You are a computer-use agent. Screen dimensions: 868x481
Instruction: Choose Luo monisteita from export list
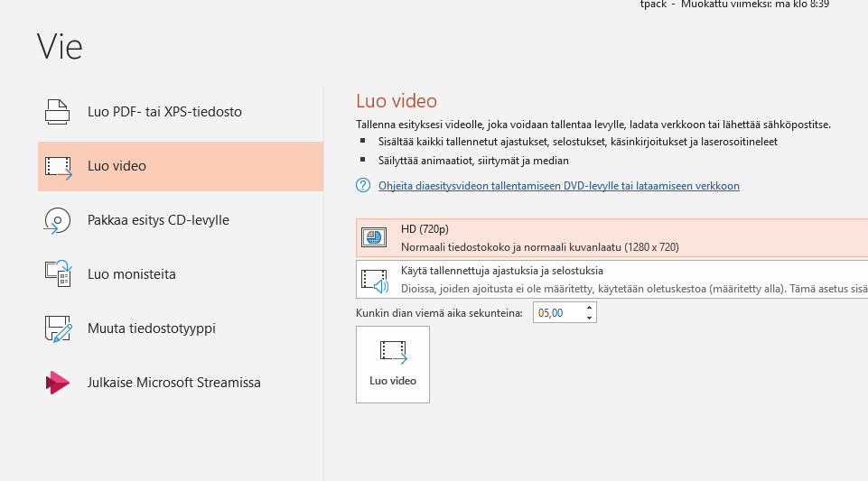[x=132, y=274]
